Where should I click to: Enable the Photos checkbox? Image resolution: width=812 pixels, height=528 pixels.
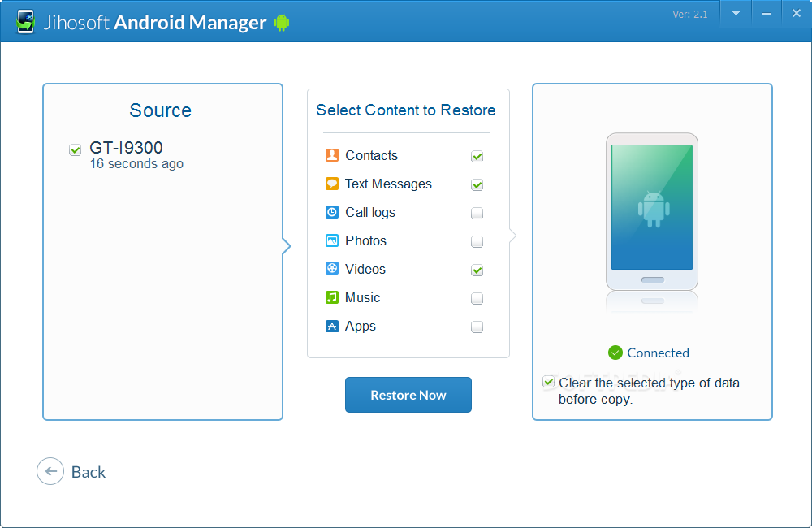[x=477, y=241]
